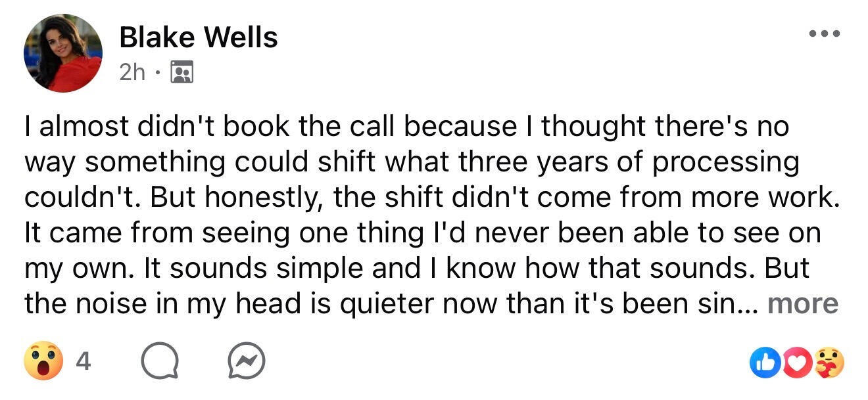Click the comment speech bubble icon
The image size is (868, 400).
tap(161, 362)
